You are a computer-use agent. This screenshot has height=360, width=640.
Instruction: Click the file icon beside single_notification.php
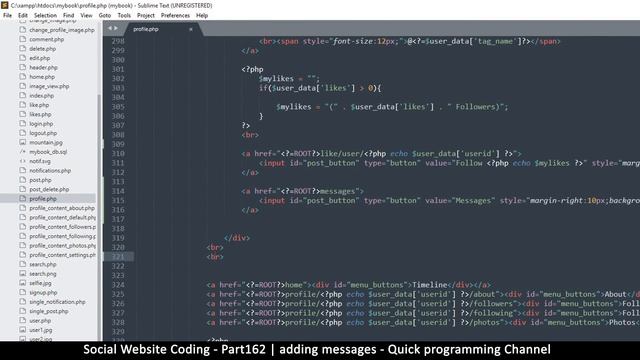23,302
